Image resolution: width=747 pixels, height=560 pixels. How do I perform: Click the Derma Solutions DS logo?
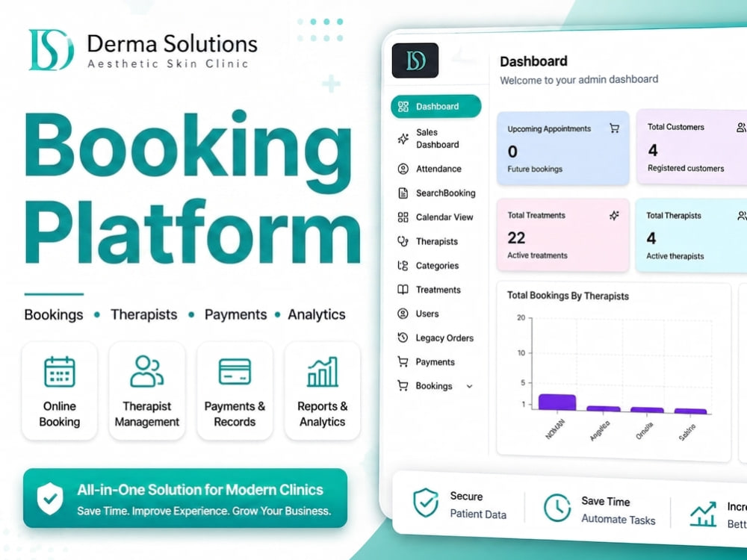[x=51, y=49]
